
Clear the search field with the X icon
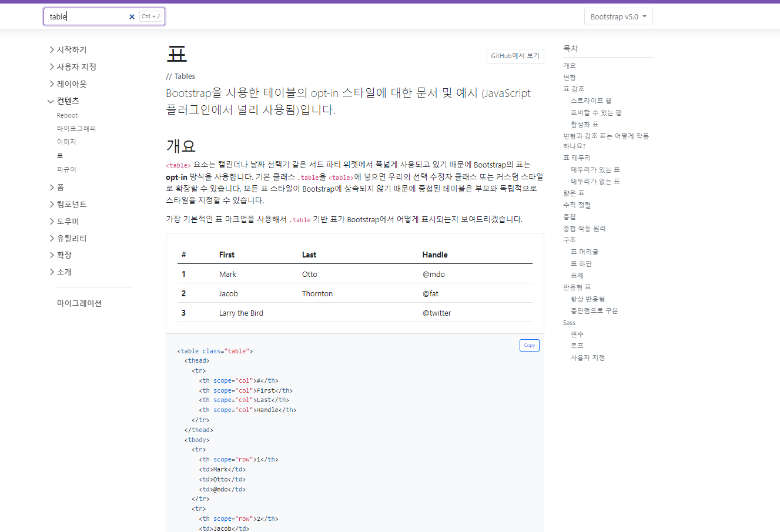[132, 17]
